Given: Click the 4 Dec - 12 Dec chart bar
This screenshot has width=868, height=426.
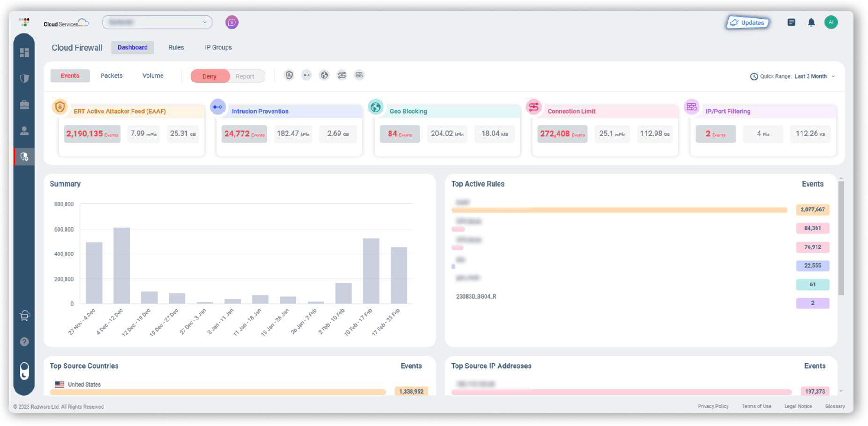Looking at the screenshot, I should 122,266.
